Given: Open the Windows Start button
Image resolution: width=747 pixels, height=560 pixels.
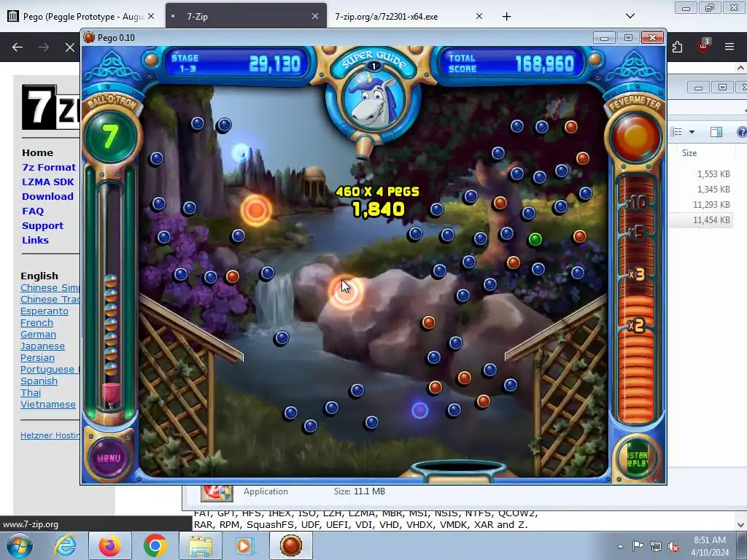Looking at the screenshot, I should [x=20, y=545].
